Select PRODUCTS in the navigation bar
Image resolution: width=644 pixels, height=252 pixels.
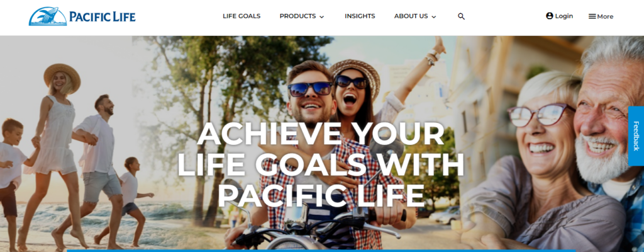click(297, 16)
